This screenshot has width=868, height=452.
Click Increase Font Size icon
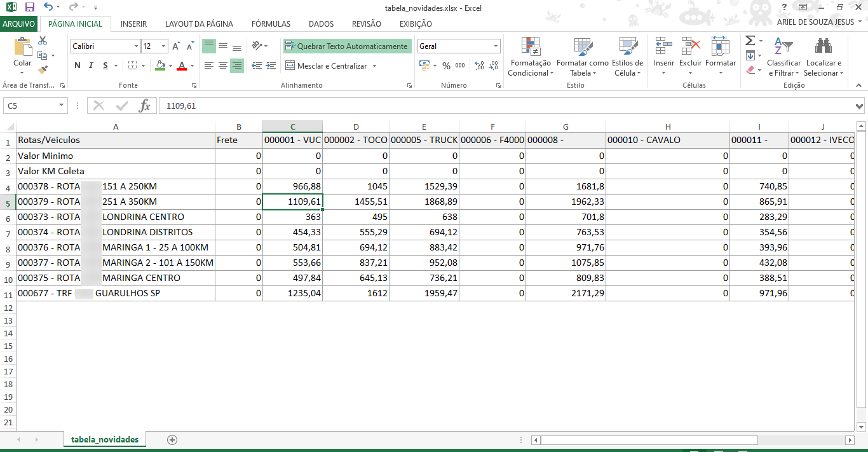tap(176, 46)
